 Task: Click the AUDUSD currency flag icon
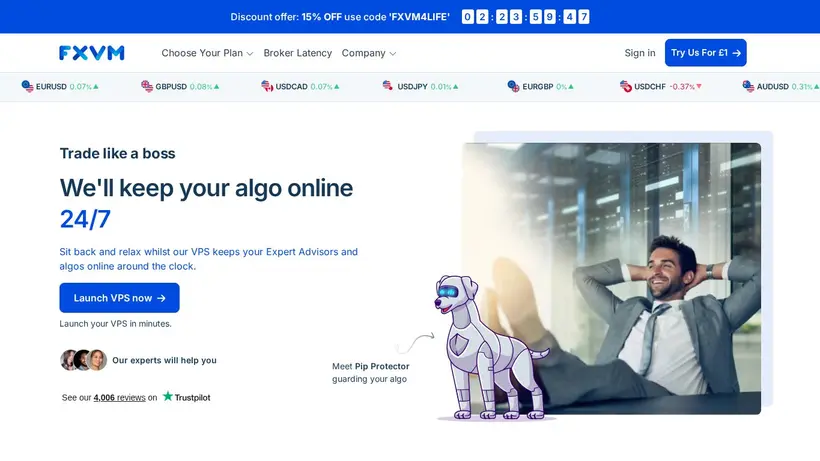click(748, 86)
